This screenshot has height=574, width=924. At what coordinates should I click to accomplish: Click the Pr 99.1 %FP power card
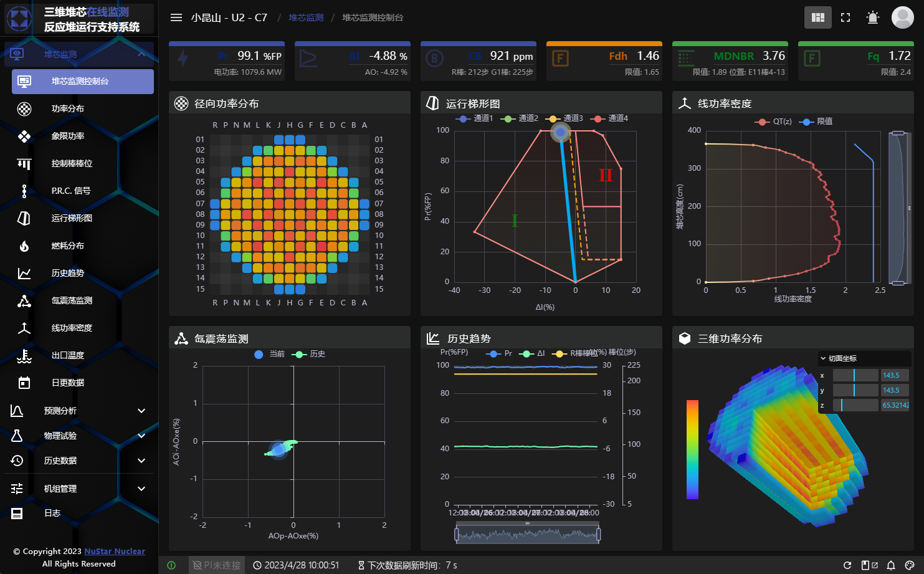pyautogui.click(x=227, y=61)
